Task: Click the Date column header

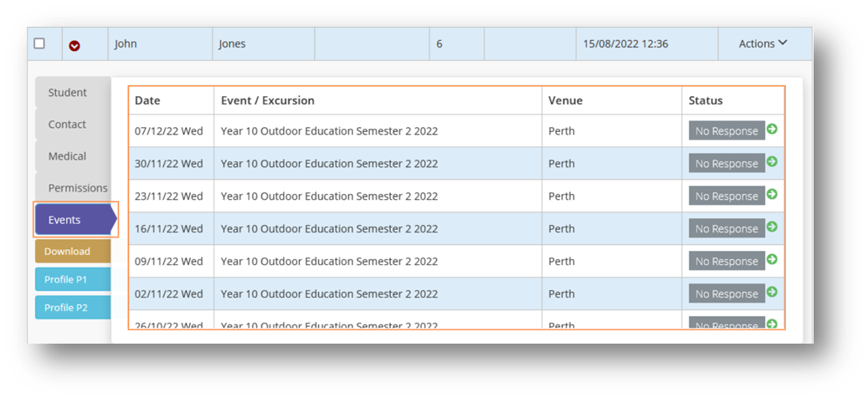Action: coord(171,100)
